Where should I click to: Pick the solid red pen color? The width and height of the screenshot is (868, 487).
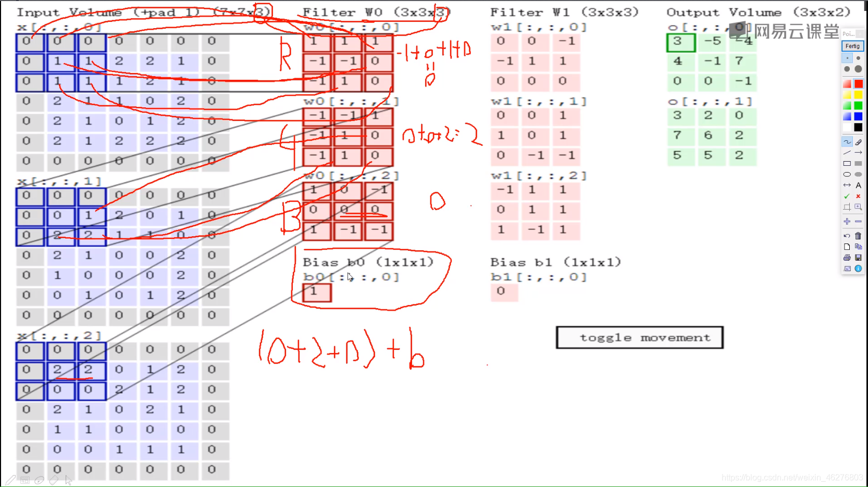858,84
